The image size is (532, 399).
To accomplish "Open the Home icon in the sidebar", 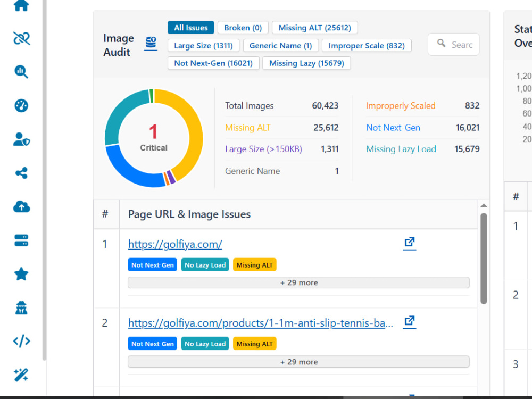I will click(x=21, y=5).
